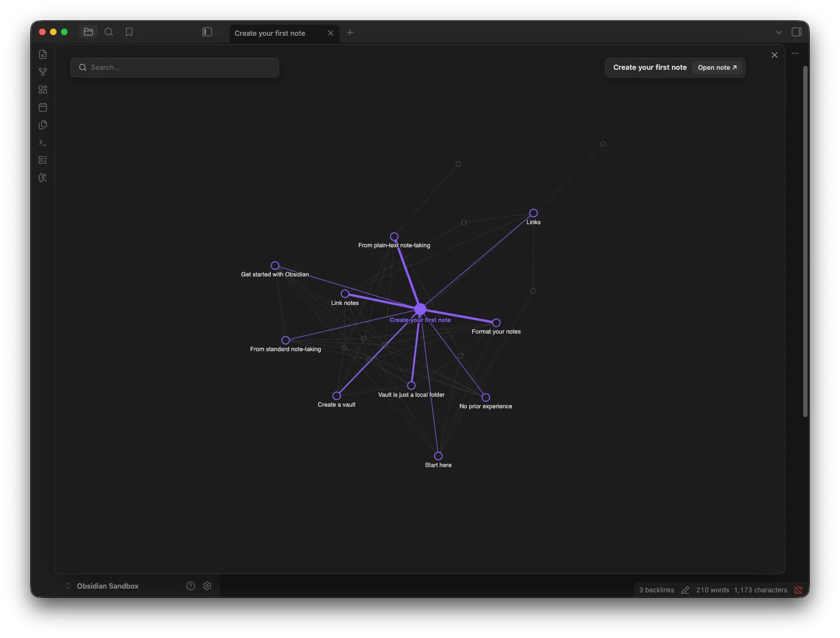
Task: Create new canvas ribbon icon
Action: coord(43,90)
